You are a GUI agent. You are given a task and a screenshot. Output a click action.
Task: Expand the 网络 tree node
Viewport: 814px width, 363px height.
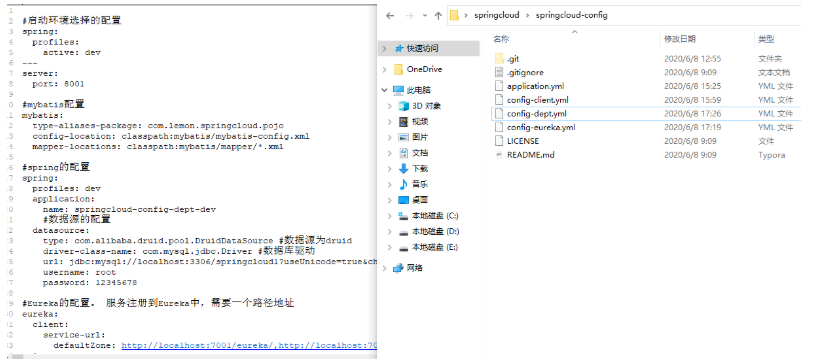pyautogui.click(x=384, y=268)
